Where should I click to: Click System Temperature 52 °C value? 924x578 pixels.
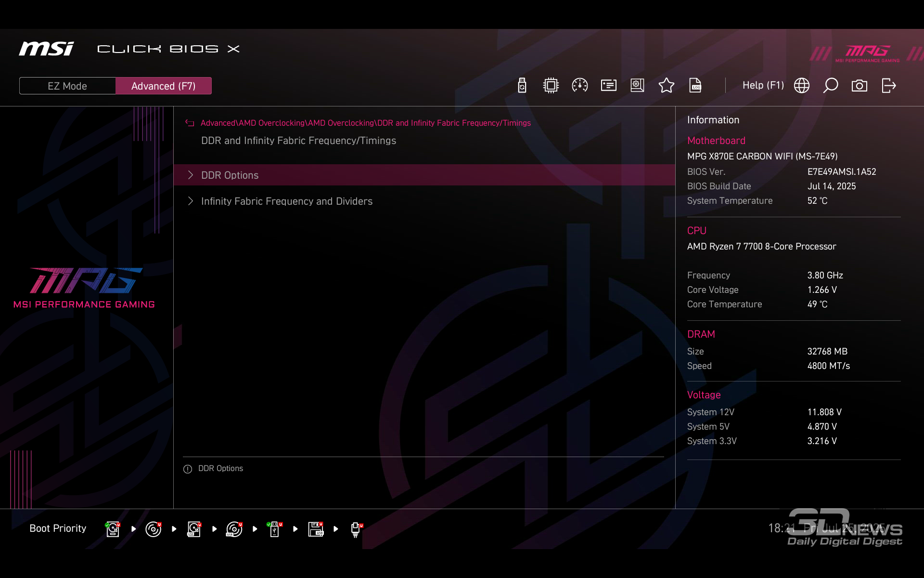click(x=817, y=201)
